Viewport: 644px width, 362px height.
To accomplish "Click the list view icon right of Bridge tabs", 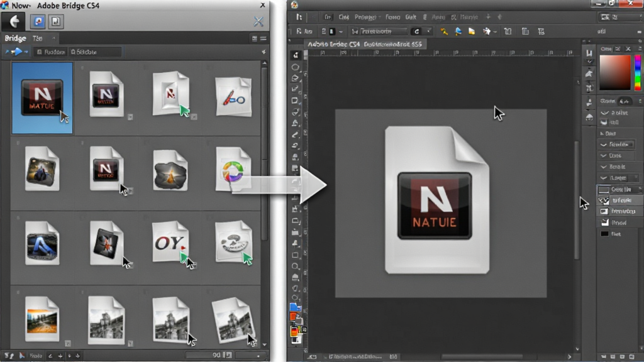I will click(x=255, y=38).
